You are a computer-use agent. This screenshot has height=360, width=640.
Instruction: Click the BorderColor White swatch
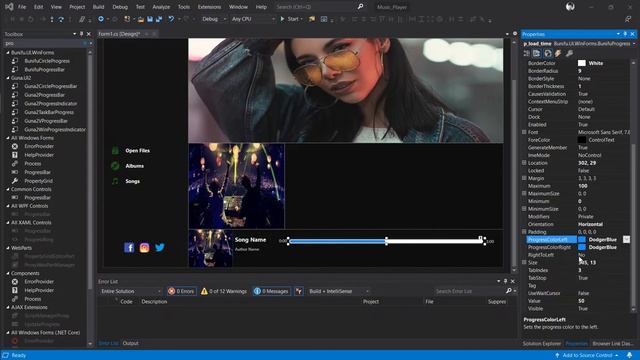point(582,63)
